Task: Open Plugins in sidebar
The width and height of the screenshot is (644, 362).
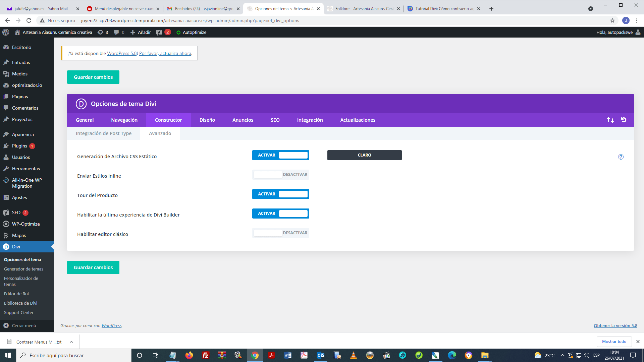Action: 27,146
